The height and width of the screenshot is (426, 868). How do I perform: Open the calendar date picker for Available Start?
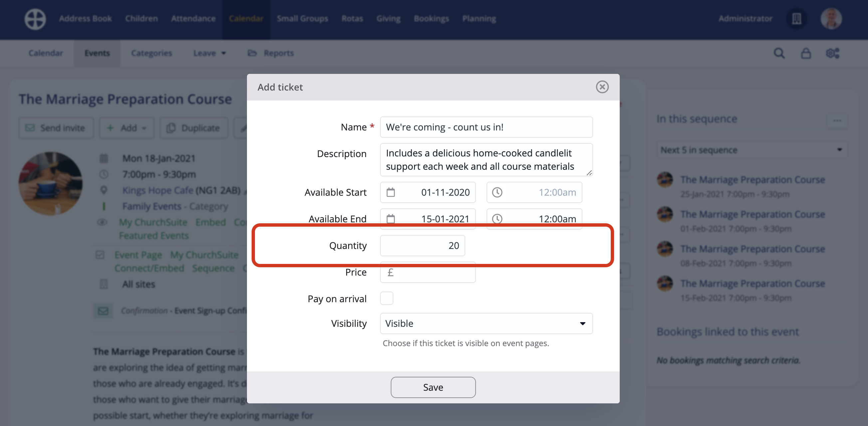click(x=391, y=192)
